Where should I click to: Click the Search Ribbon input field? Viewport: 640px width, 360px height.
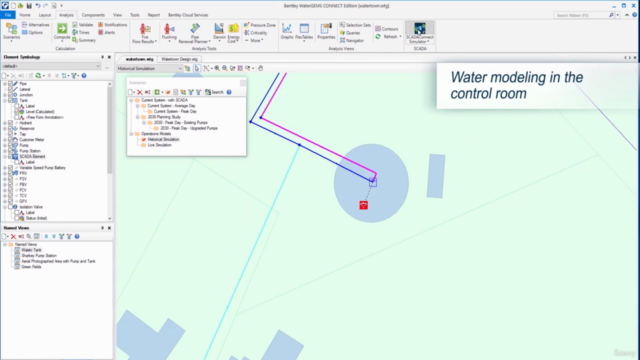pos(581,15)
